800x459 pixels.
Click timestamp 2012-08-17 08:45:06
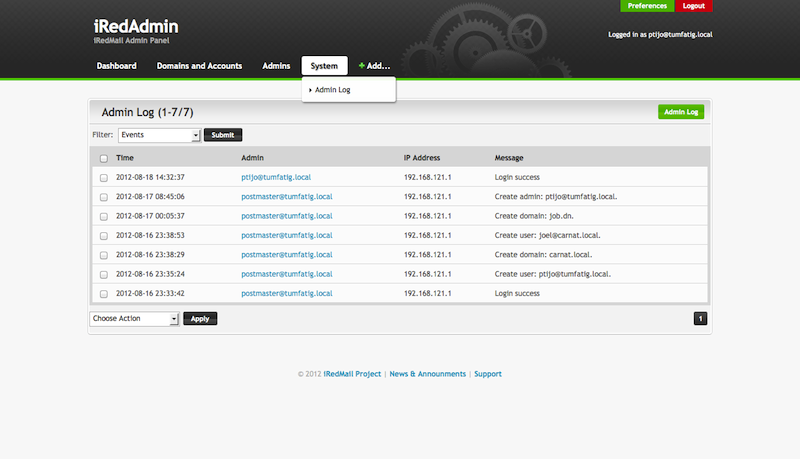pos(151,197)
